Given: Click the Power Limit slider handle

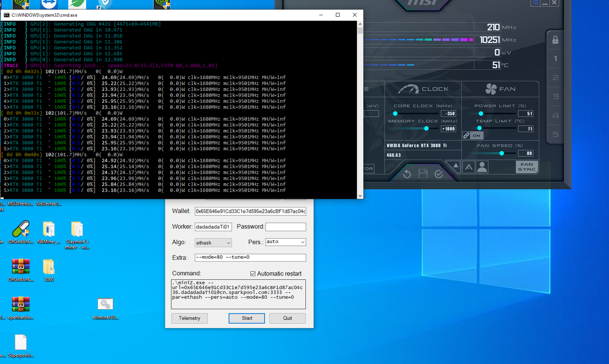Looking at the screenshot, I should pos(481,114).
